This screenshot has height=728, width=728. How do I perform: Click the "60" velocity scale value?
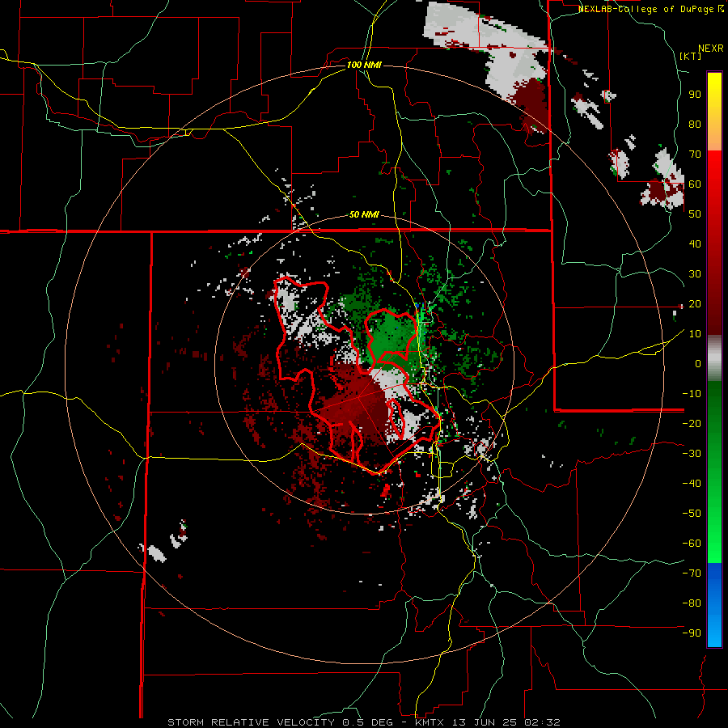tap(695, 184)
